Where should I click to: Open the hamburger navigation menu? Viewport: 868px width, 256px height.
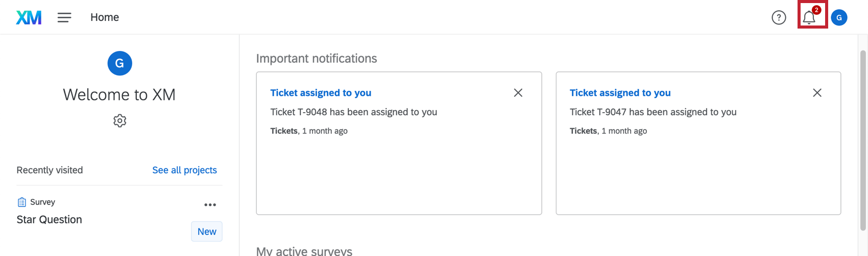click(x=64, y=17)
